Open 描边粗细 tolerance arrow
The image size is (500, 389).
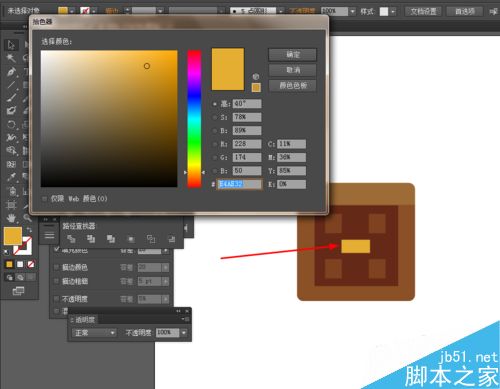pos(165,282)
